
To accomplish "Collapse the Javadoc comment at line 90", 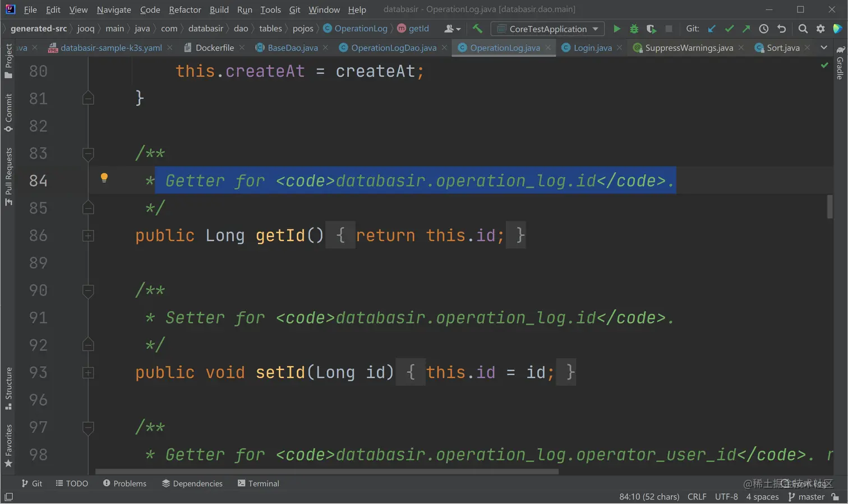I will click(x=88, y=290).
